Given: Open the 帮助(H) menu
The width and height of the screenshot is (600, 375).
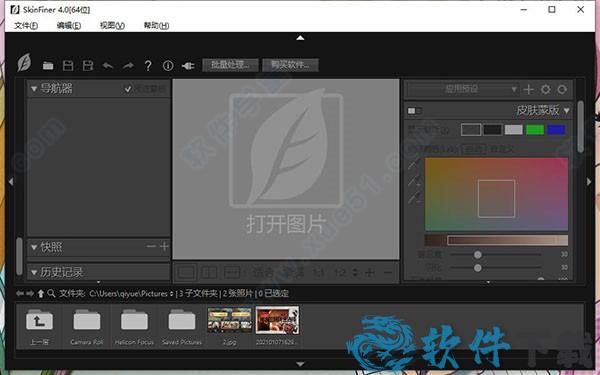Looking at the screenshot, I should [x=156, y=26].
